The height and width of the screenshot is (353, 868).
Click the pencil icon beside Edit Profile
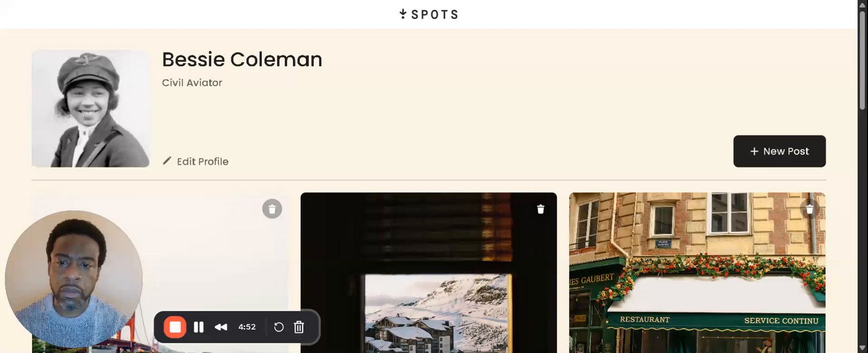pyautogui.click(x=167, y=161)
